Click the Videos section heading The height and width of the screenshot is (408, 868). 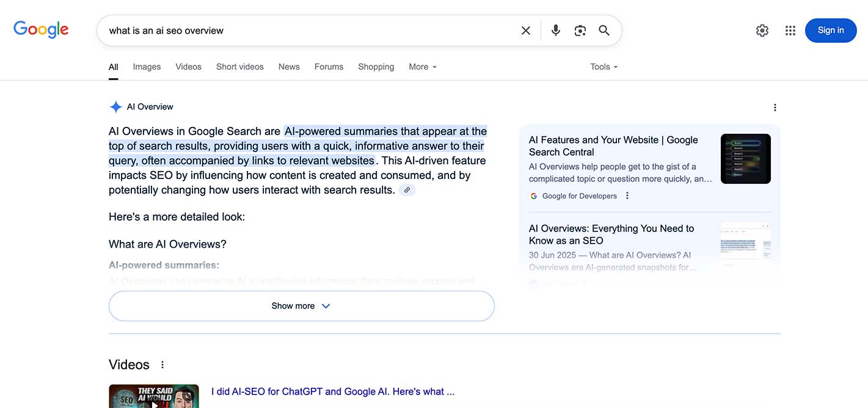click(129, 365)
